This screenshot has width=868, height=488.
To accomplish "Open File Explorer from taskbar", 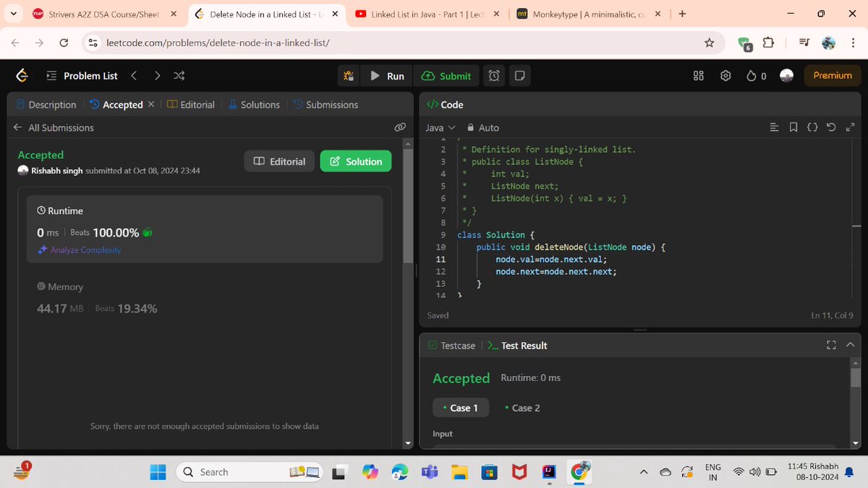I will (x=460, y=472).
